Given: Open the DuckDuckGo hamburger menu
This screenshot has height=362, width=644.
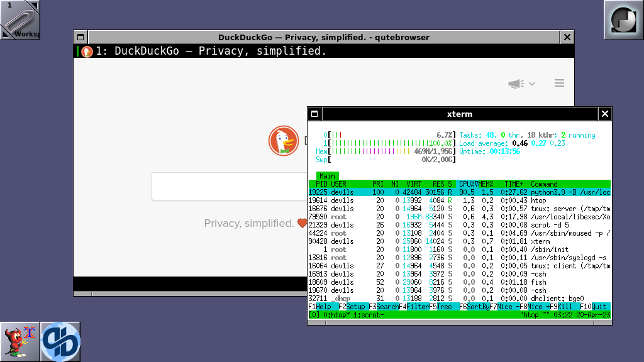Looking at the screenshot, I should [559, 84].
